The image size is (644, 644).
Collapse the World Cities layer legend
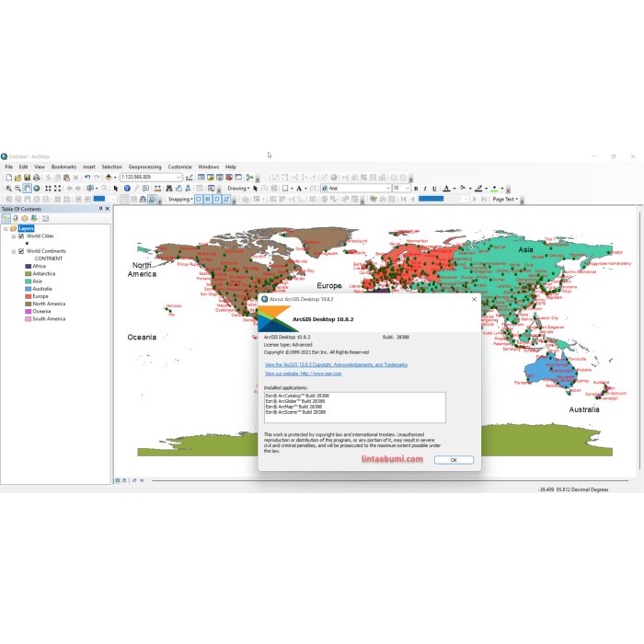pyautogui.click(x=14, y=236)
